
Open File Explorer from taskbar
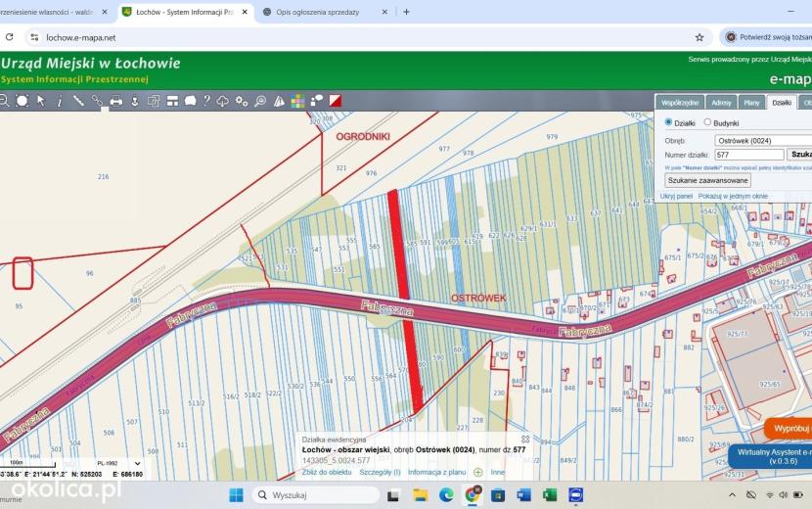click(x=420, y=495)
